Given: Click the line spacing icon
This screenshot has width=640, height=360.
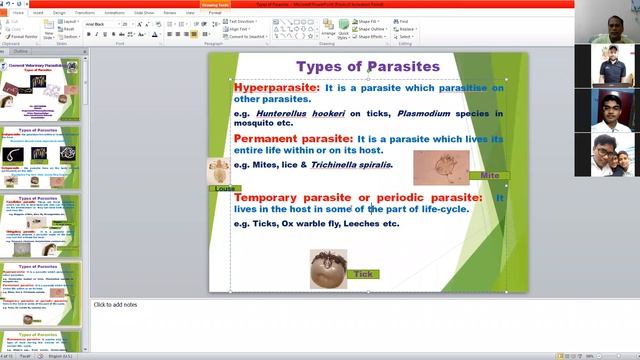Looking at the screenshot, I should pos(216,24).
